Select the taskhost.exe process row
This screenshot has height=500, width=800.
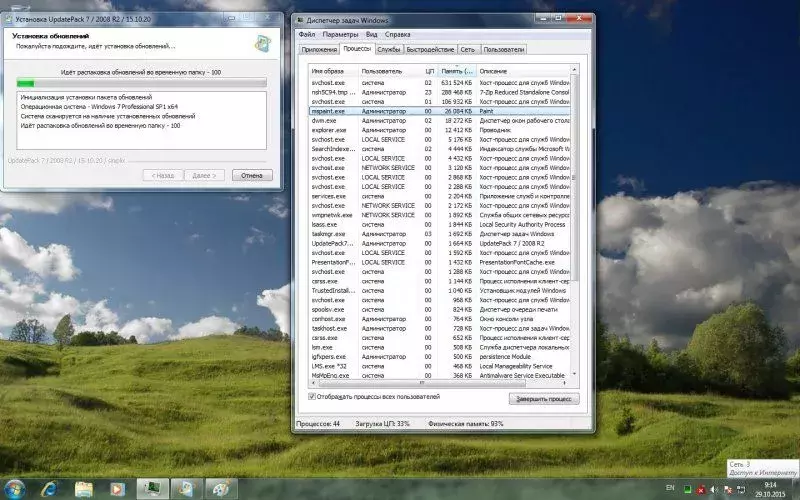[440, 328]
